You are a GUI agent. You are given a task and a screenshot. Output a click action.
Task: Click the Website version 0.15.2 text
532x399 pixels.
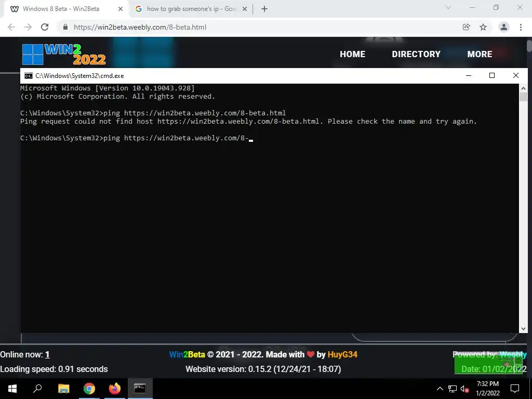point(263,369)
